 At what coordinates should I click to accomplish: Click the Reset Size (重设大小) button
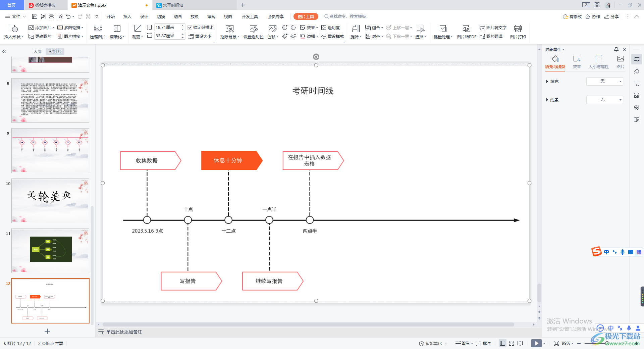point(200,36)
